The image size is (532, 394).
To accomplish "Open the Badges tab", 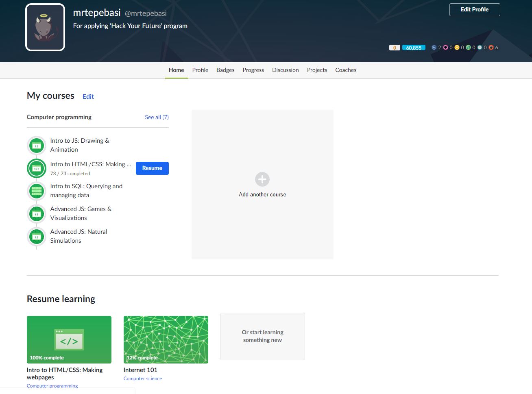I will coord(225,70).
